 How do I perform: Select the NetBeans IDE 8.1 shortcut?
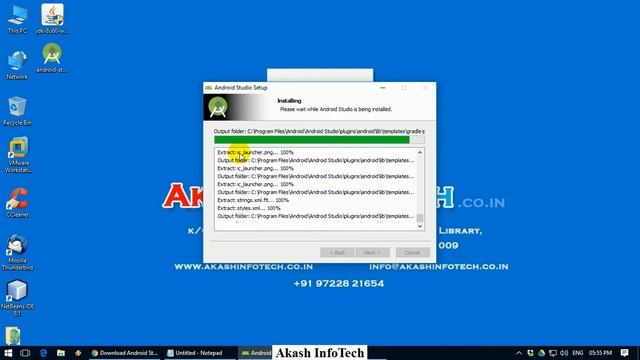click(x=17, y=298)
